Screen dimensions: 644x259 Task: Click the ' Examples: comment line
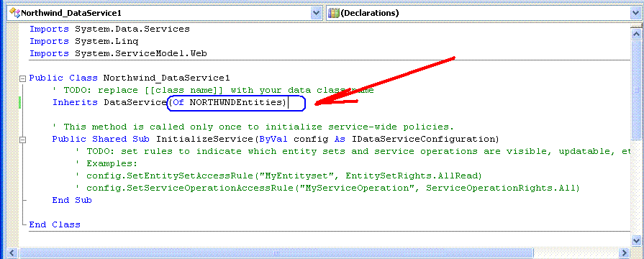tap(106, 163)
